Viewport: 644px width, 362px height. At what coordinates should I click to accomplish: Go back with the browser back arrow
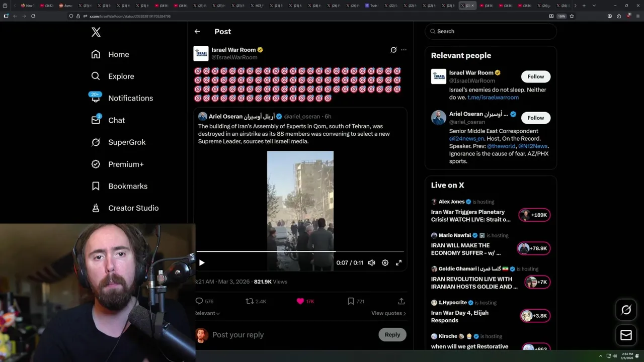point(15,16)
